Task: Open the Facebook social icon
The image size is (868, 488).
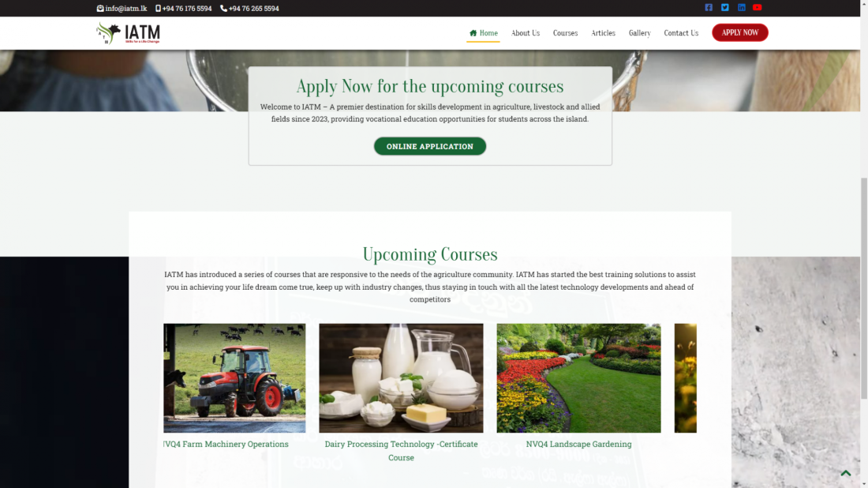Action: [709, 8]
